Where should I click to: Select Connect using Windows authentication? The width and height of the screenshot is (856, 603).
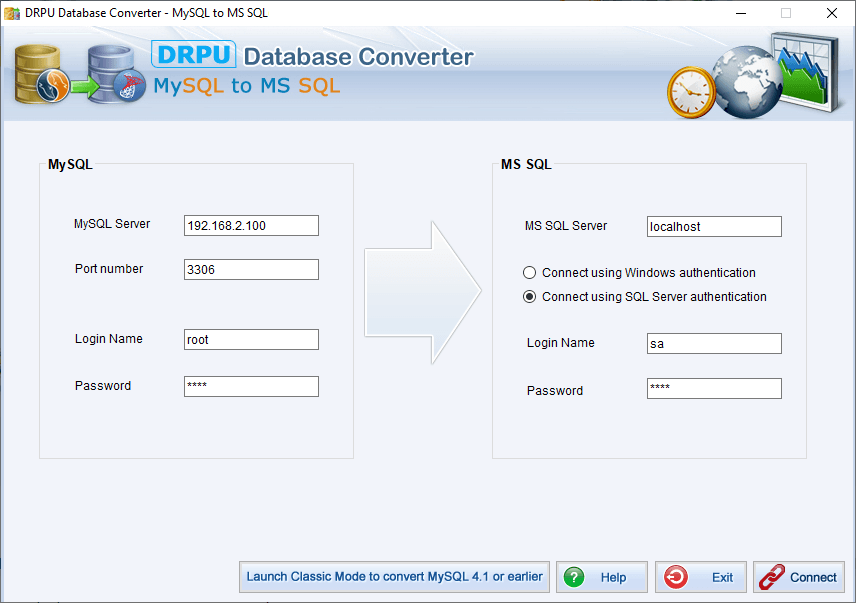(639, 272)
